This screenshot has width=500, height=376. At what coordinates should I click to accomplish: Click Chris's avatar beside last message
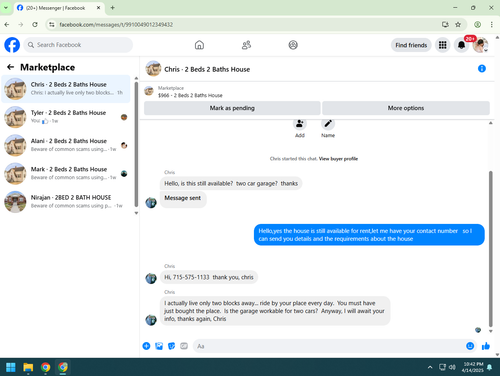151,320
